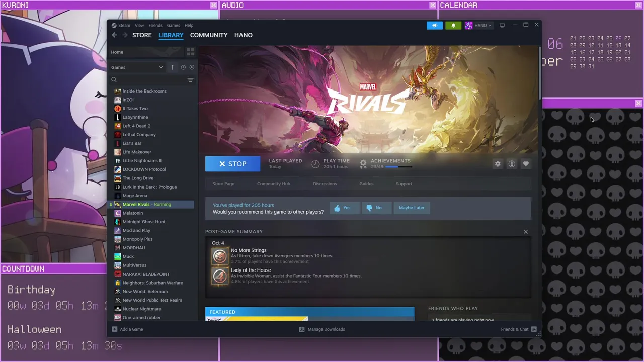Image resolution: width=644 pixels, height=362 pixels.
Task: Open advanced filter options next to search
Action: pyautogui.click(x=190, y=80)
